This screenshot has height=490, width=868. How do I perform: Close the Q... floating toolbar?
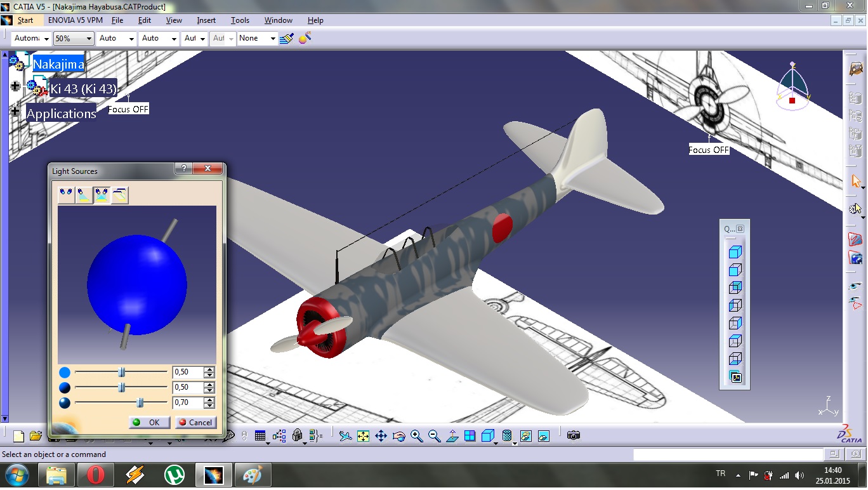coord(740,228)
